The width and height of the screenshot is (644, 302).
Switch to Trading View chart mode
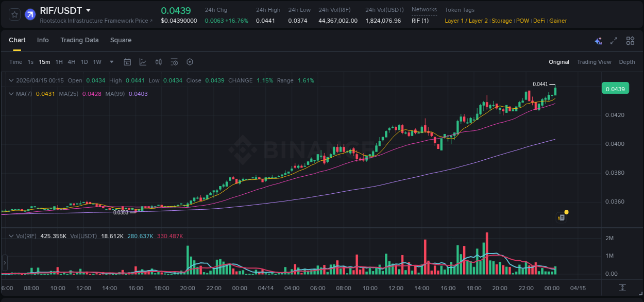(x=594, y=62)
